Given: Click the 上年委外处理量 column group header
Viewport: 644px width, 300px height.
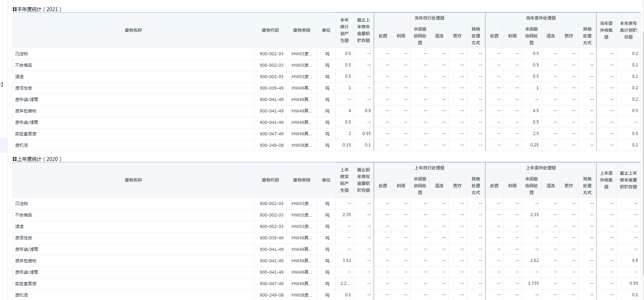Looking at the screenshot, I should click(x=541, y=168).
